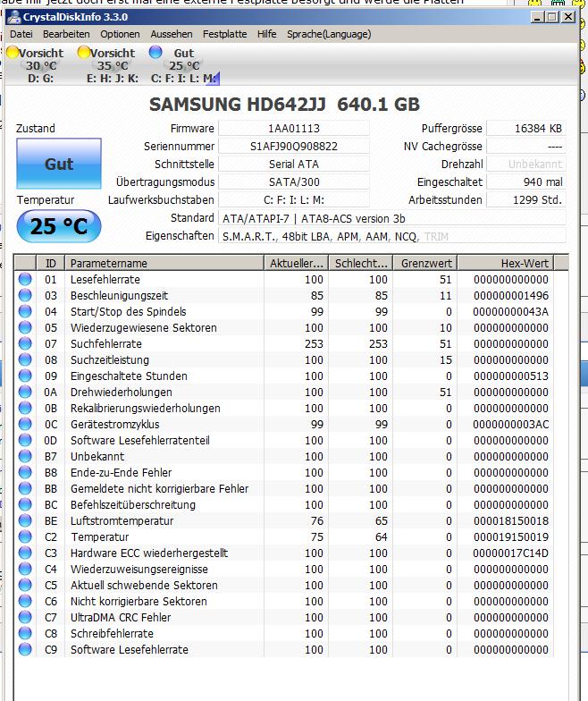This screenshot has width=588, height=701.
Task: Click the Gut health status button
Action: (59, 164)
